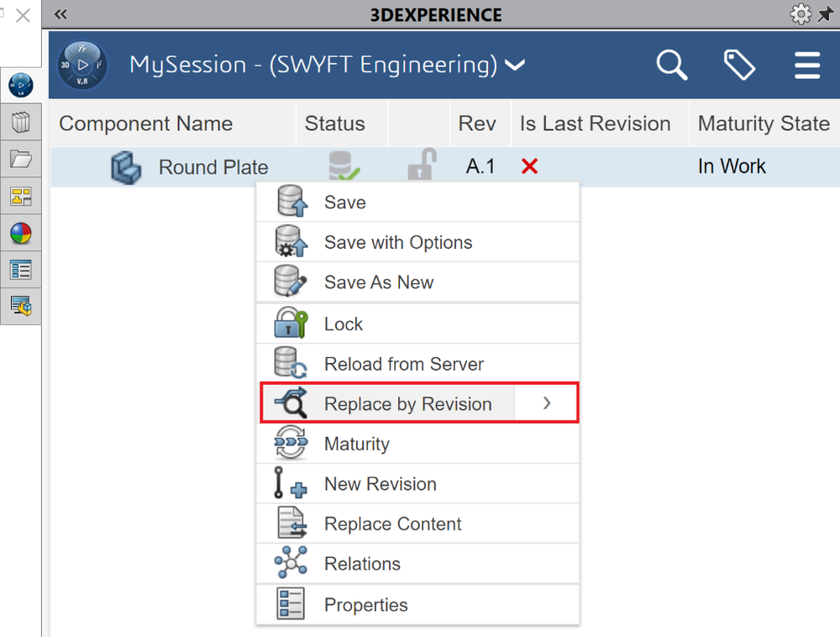Click the unlocked padlock for Round Plate
840x637 pixels.
(x=423, y=164)
